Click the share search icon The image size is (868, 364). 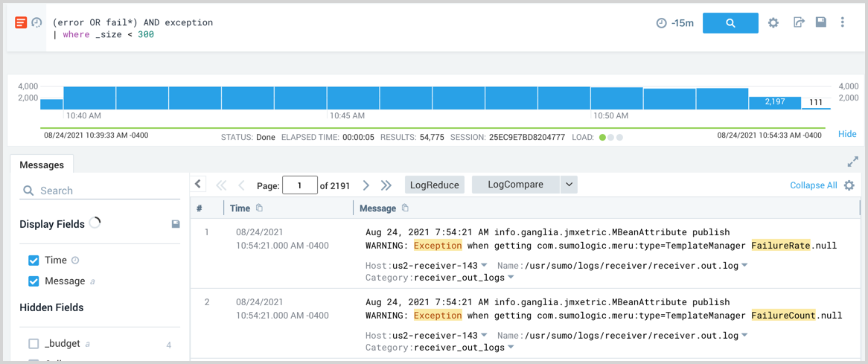[x=798, y=23]
